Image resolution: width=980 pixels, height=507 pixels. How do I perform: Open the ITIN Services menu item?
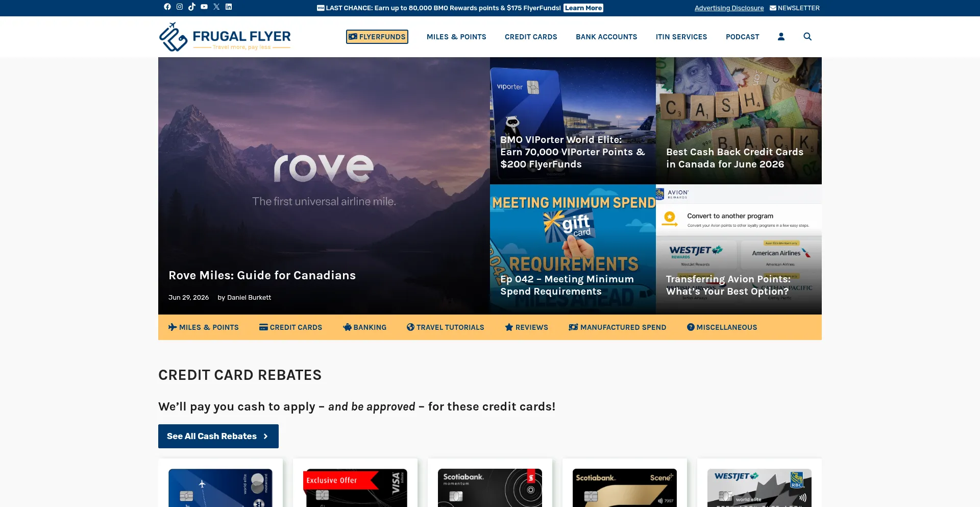point(681,37)
